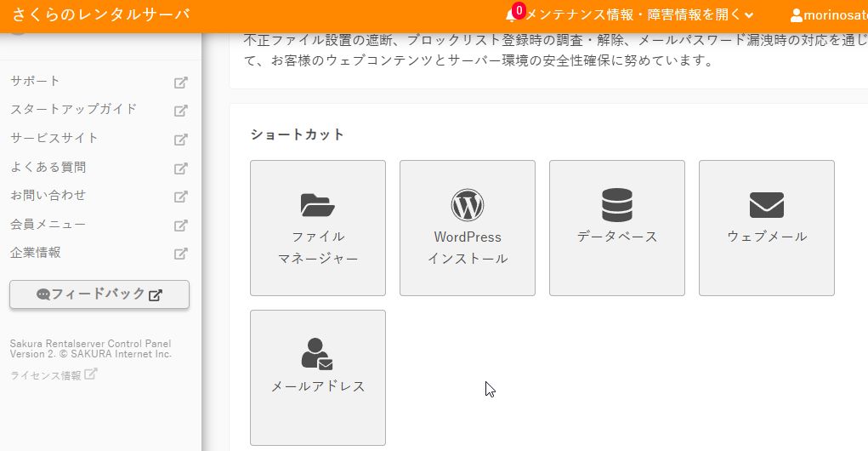The width and height of the screenshot is (868, 451).
Task: Click the Sakura Rentalserver Control Panel version text
Action: pyautogui.click(x=91, y=349)
